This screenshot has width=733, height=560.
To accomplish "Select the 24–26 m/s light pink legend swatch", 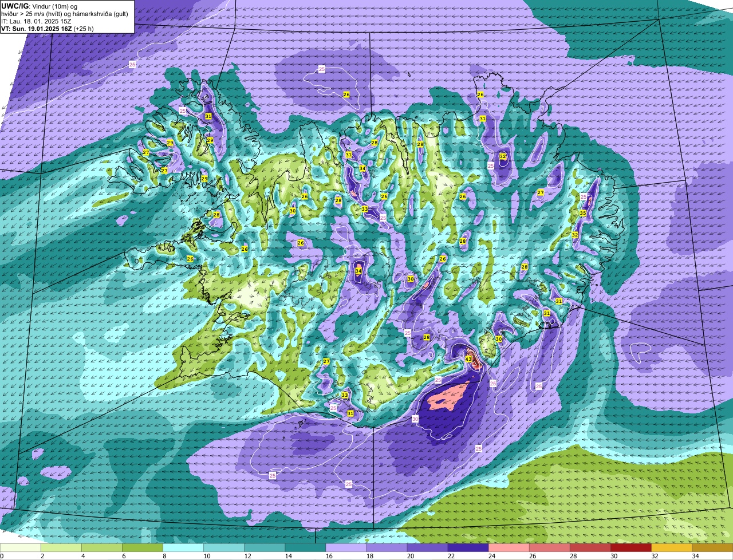I will [x=509, y=548].
